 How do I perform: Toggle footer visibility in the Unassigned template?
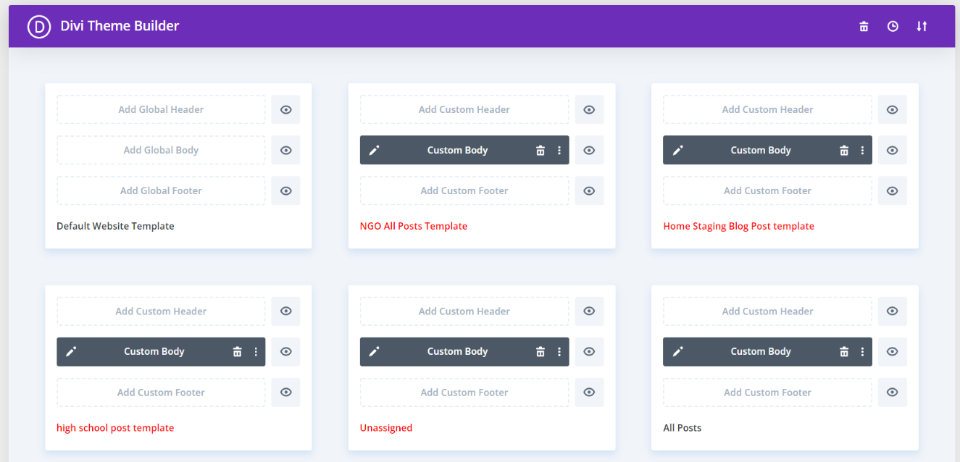589,392
